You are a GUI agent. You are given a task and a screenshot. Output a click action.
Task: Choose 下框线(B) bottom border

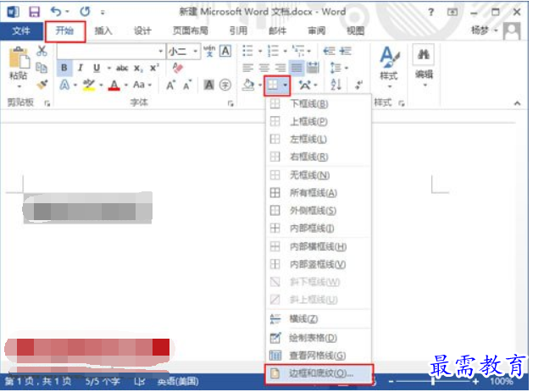(318, 103)
